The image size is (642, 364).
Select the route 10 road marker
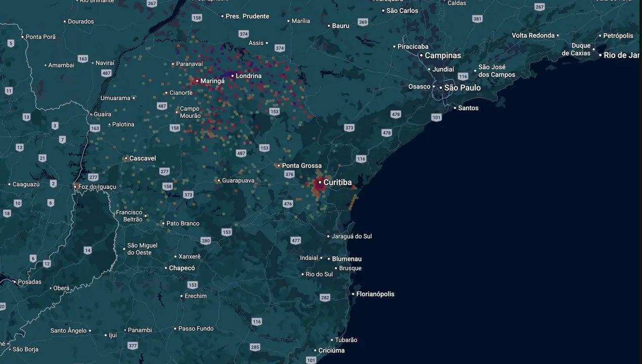(18, 203)
